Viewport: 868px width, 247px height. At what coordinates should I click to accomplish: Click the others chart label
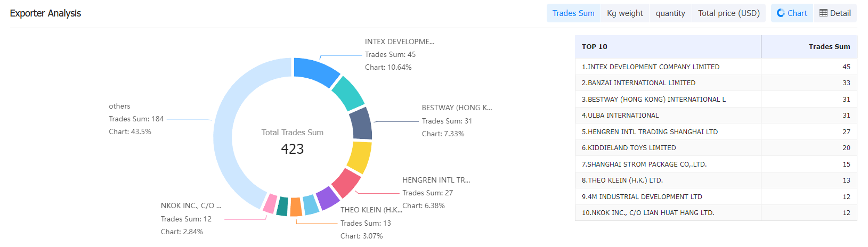pos(119,106)
